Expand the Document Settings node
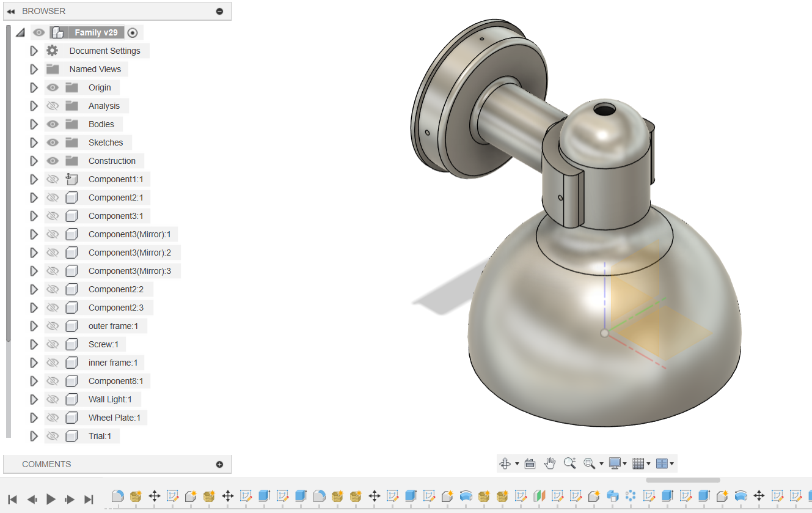This screenshot has height=513, width=812. (34, 51)
